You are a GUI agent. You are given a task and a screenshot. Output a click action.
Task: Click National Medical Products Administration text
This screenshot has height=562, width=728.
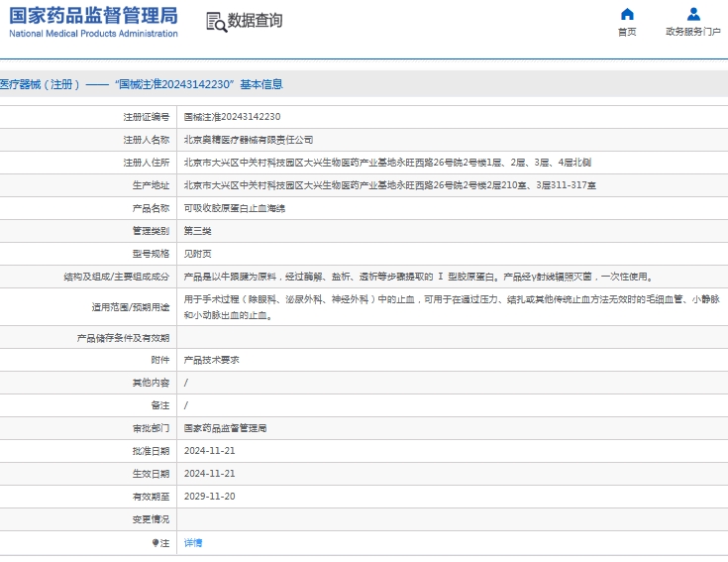tap(93, 34)
